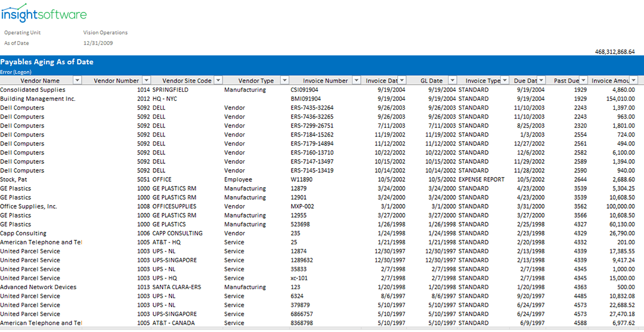The image size is (644, 332).
Task: Select the SPRINGFIELD site code cell
Action: pos(171,89)
